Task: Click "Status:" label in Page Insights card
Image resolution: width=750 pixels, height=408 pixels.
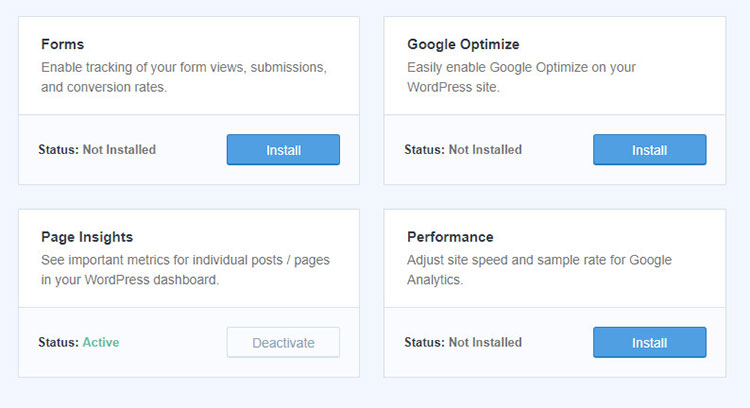Action: 58,343
